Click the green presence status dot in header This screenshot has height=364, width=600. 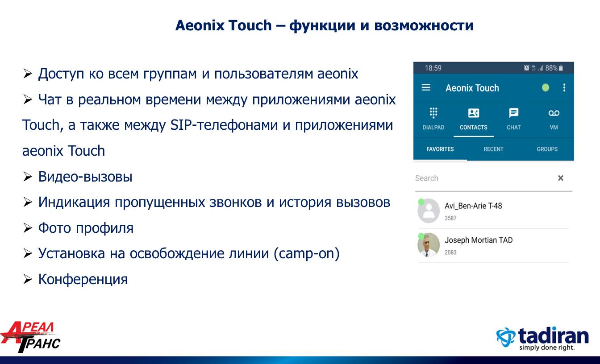pyautogui.click(x=546, y=88)
